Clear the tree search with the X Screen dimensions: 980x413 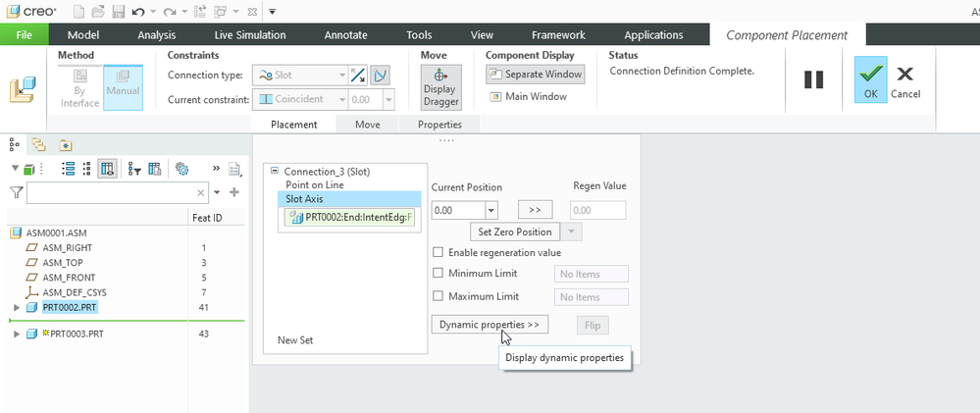[x=201, y=192]
